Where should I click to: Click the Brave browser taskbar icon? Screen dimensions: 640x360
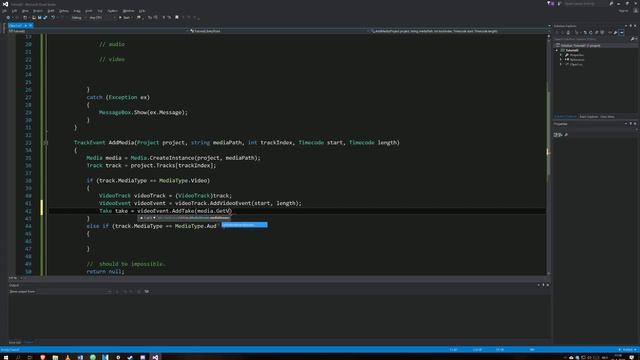click(42, 357)
